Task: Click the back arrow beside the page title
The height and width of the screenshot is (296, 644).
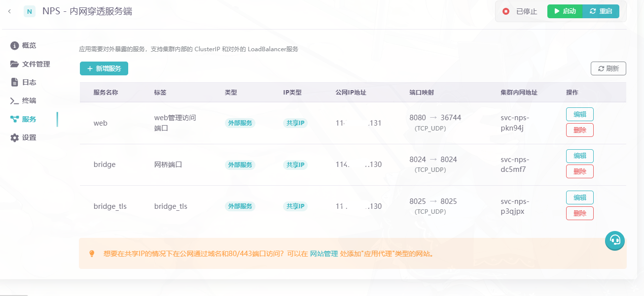Action: pos(9,10)
